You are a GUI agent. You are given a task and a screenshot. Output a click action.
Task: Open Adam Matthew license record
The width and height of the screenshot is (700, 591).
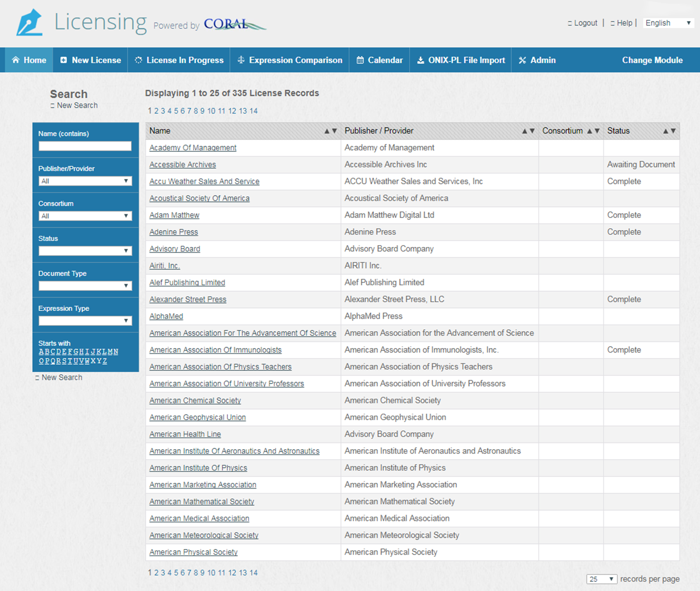click(174, 215)
